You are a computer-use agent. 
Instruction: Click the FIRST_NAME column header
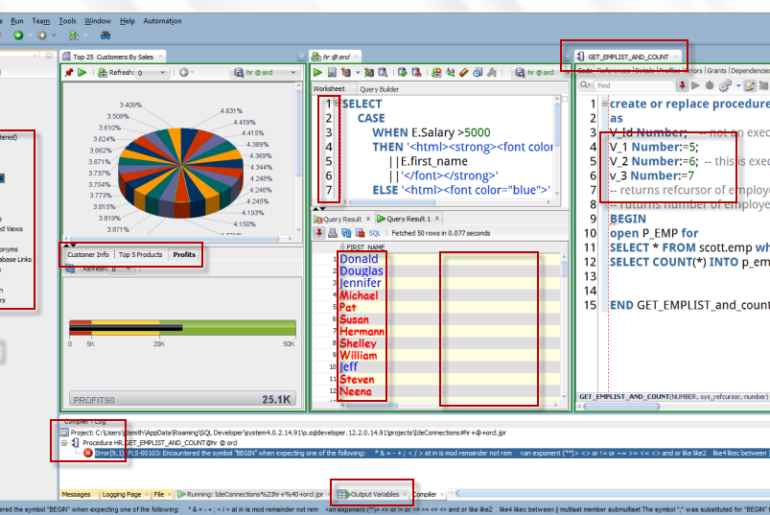(366, 247)
